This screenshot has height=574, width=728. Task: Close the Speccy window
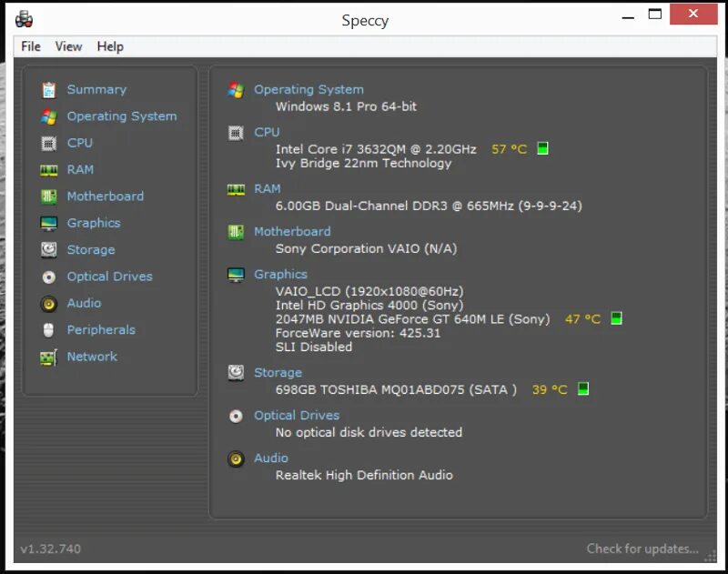click(x=693, y=14)
